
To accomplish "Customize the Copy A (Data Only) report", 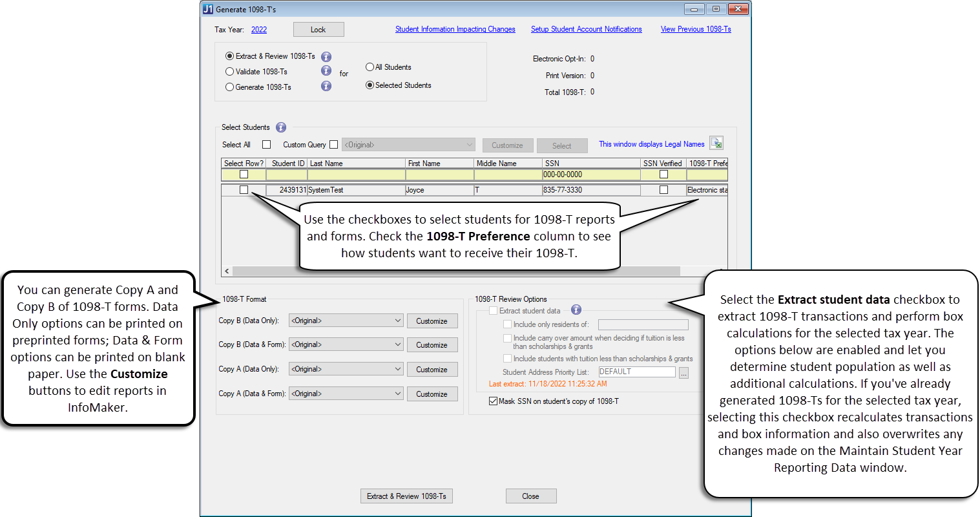I will pos(432,369).
